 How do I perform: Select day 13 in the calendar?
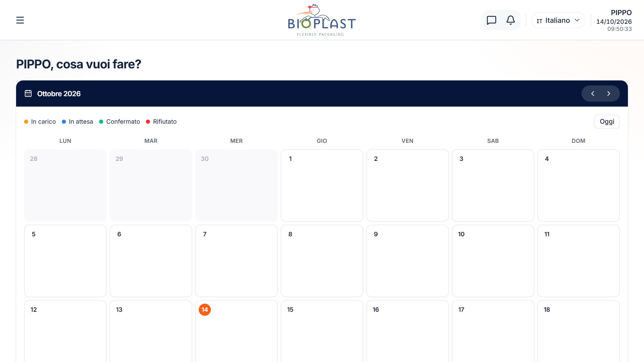click(x=151, y=331)
